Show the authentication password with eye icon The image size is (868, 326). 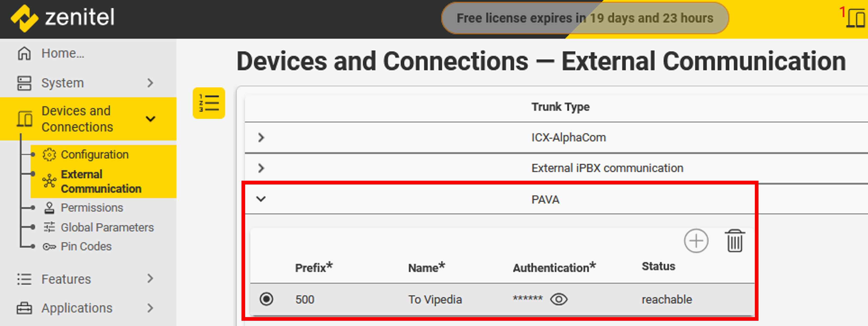coord(559,299)
